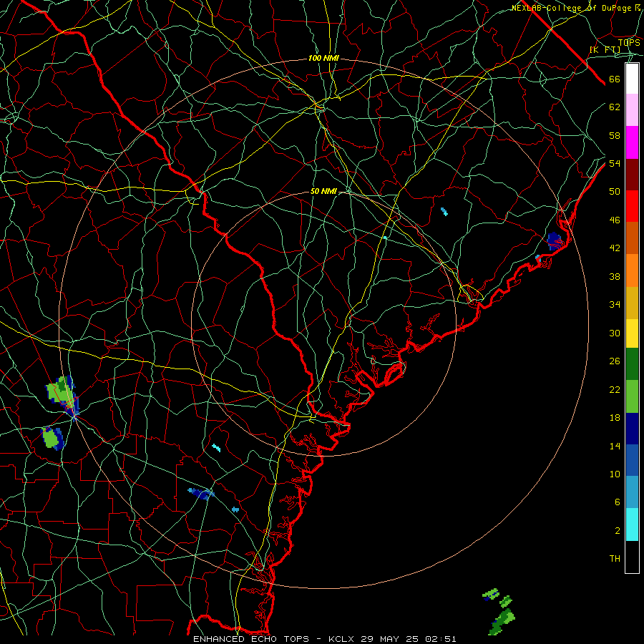Viewport: 644px width, 644px height.
Task: Click the blue echo south of the radar center
Action: pyautogui.click(x=201, y=493)
